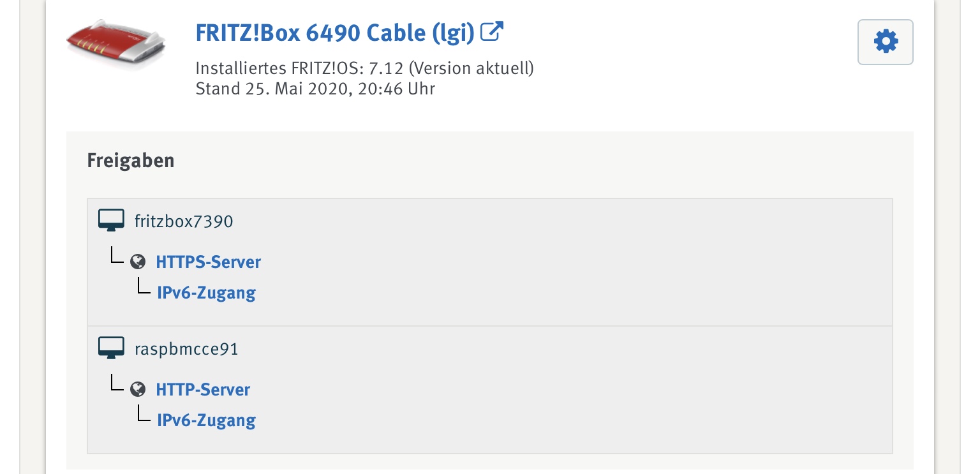Click the red FRITZ!Box router image
Viewport: 980px width, 474px height.
pos(115,43)
